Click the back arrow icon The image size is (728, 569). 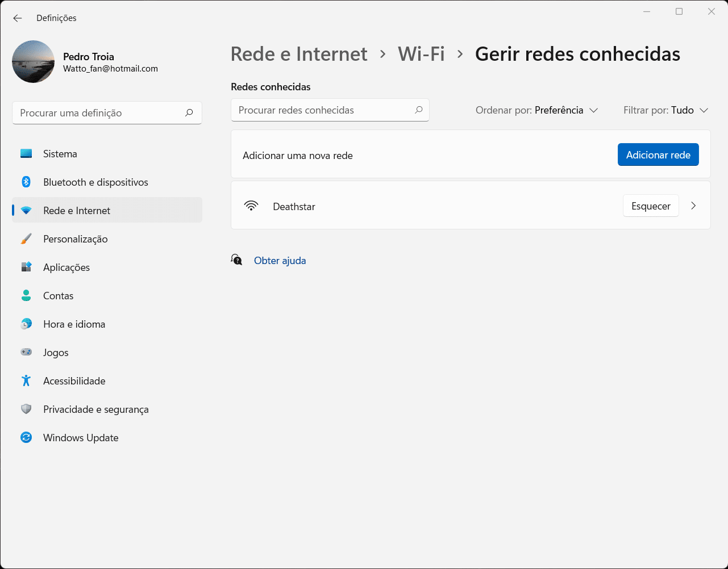(18, 18)
